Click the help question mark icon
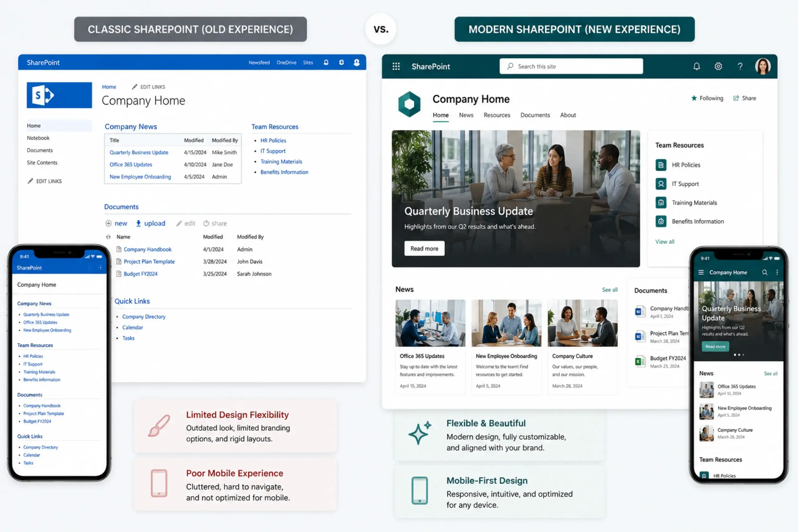 coord(740,66)
